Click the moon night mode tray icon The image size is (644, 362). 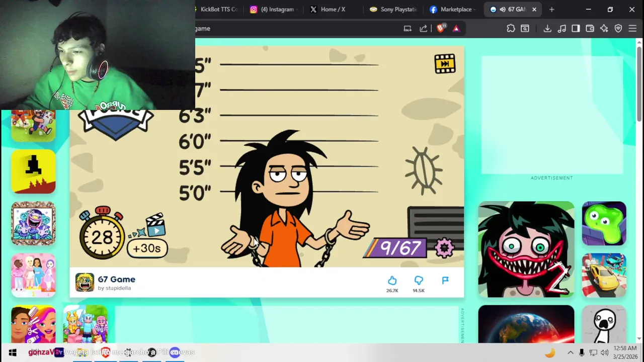[550, 352]
